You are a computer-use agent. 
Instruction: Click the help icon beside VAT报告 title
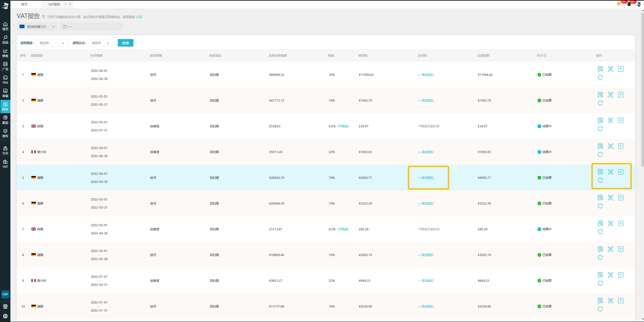pos(43,16)
